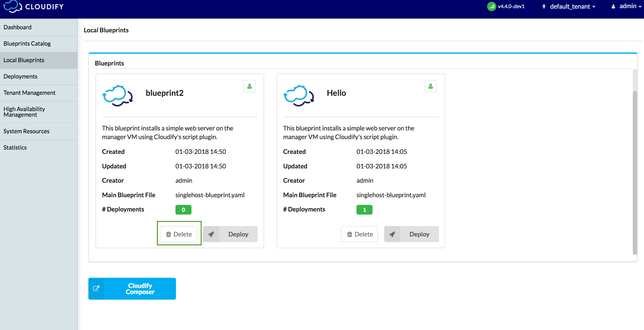Click the green deployments count badge on Hello

[x=364, y=209]
